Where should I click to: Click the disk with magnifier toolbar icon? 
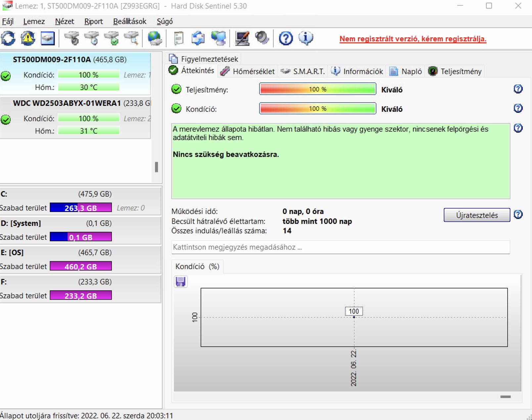[131, 38]
